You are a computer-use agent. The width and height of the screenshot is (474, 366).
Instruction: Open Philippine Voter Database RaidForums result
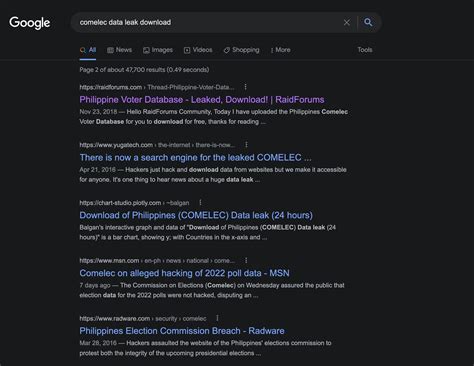[202, 100]
